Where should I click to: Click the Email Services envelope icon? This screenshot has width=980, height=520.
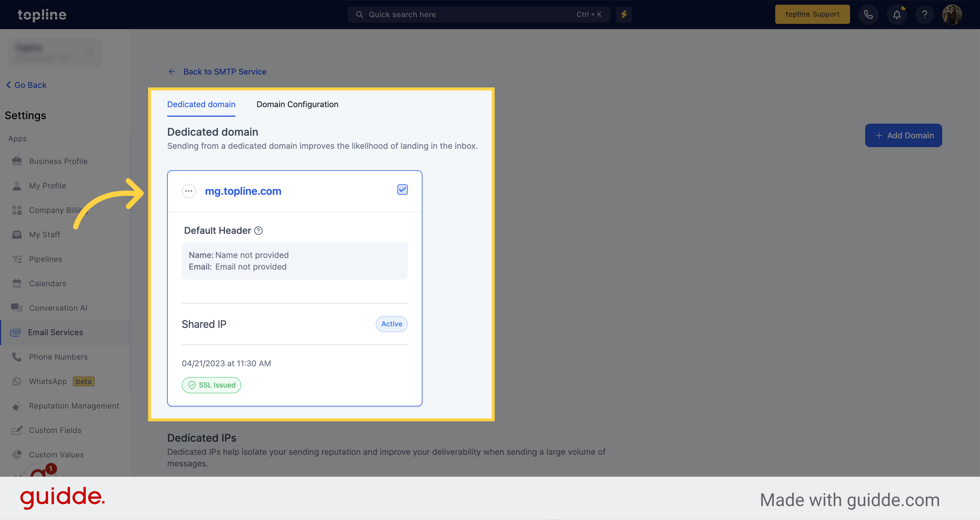(16, 332)
